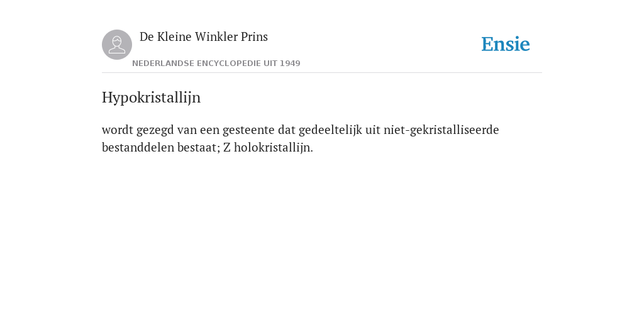Viewport: 644px width, 322px height.
Task: Click the word Kleine in the author name
Action: pos(174,36)
